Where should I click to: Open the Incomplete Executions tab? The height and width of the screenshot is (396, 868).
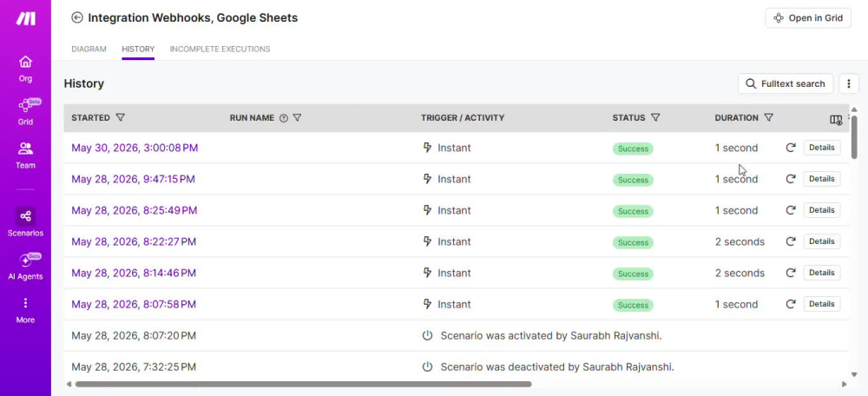[x=220, y=49]
